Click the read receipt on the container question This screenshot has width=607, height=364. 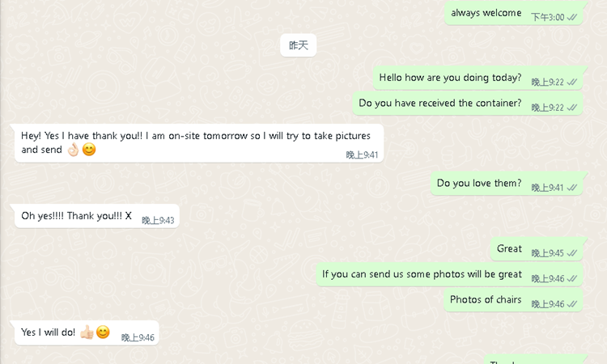(572, 108)
